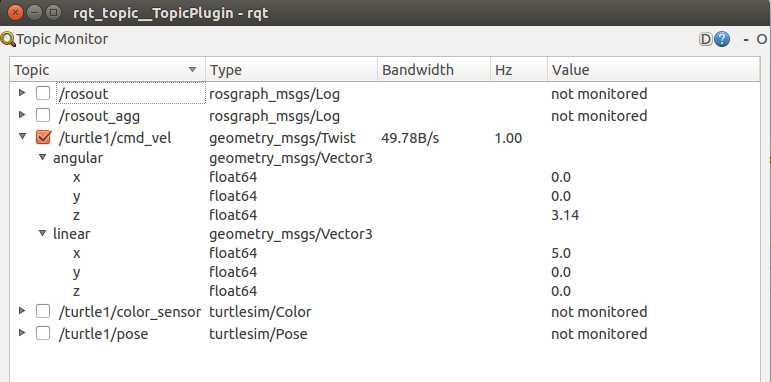Enable monitoring of /rosout topic
Screen dimensions: 771x382
click(x=43, y=93)
